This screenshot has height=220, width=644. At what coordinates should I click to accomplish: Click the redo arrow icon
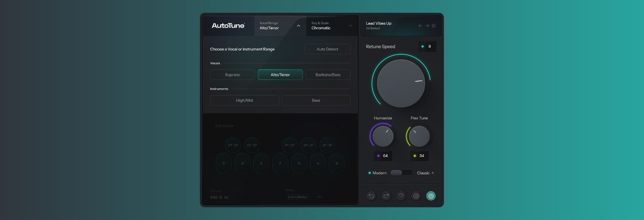pyautogui.click(x=386, y=196)
